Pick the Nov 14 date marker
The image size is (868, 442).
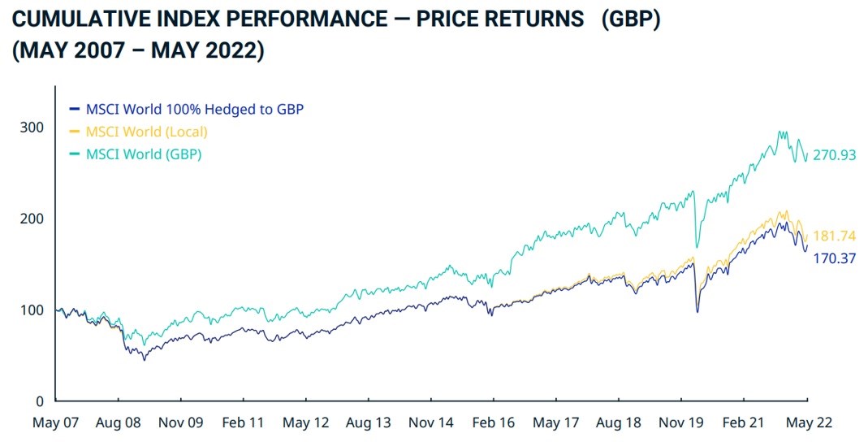[x=431, y=423]
